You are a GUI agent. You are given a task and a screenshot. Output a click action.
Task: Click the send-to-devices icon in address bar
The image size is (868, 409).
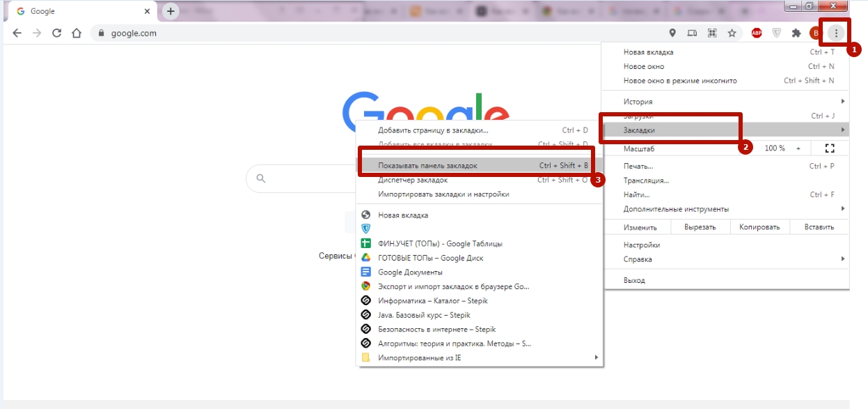pos(693,33)
